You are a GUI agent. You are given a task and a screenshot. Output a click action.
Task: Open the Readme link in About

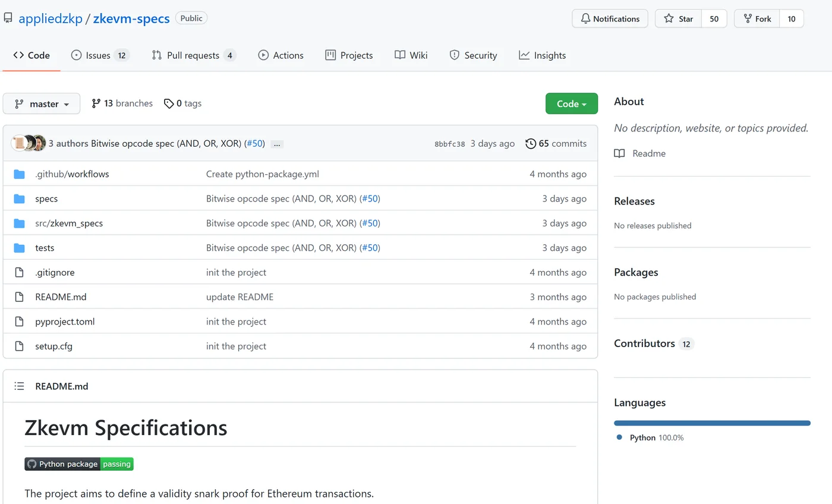[x=640, y=153]
